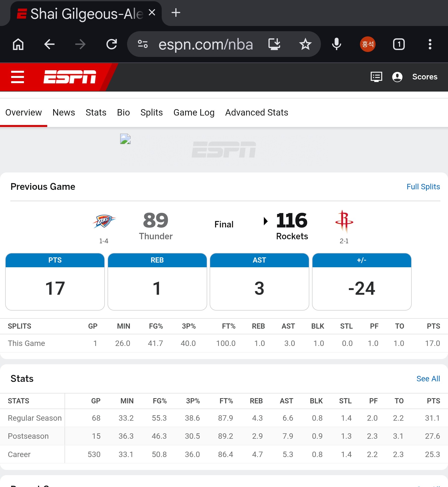Open the Advanced Stats tab
Viewport: 448px width, 487px height.
click(257, 113)
